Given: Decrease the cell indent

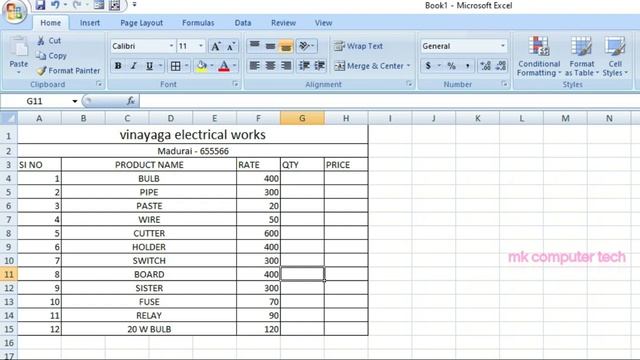Looking at the screenshot, I should 304,66.
